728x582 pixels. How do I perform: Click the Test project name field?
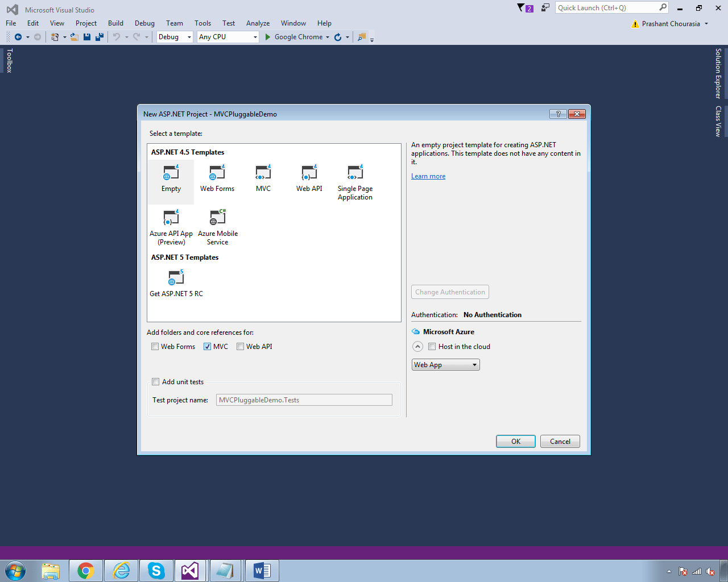(x=304, y=400)
